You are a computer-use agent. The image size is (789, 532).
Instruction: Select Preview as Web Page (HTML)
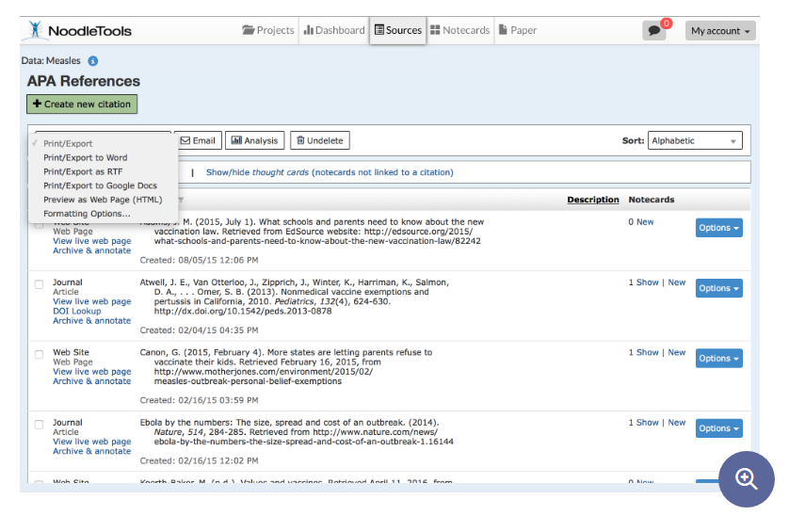[103, 200]
